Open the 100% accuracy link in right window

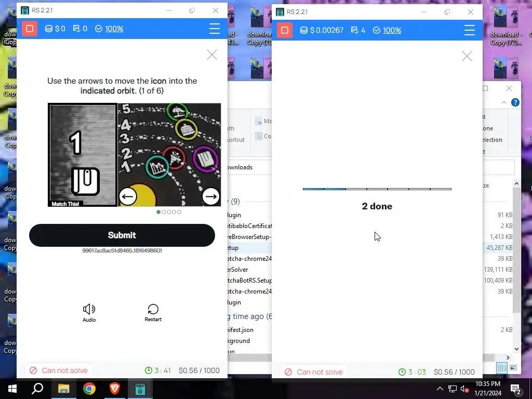pyautogui.click(x=392, y=30)
